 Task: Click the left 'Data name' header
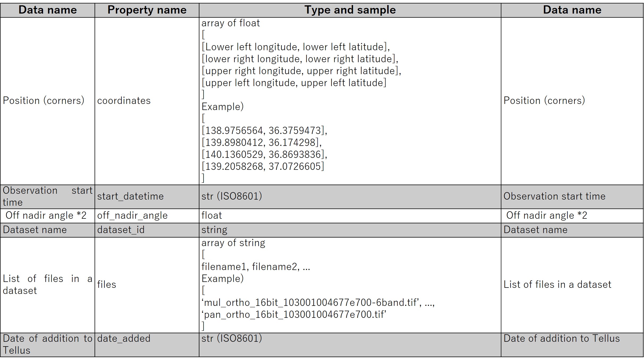click(x=48, y=10)
